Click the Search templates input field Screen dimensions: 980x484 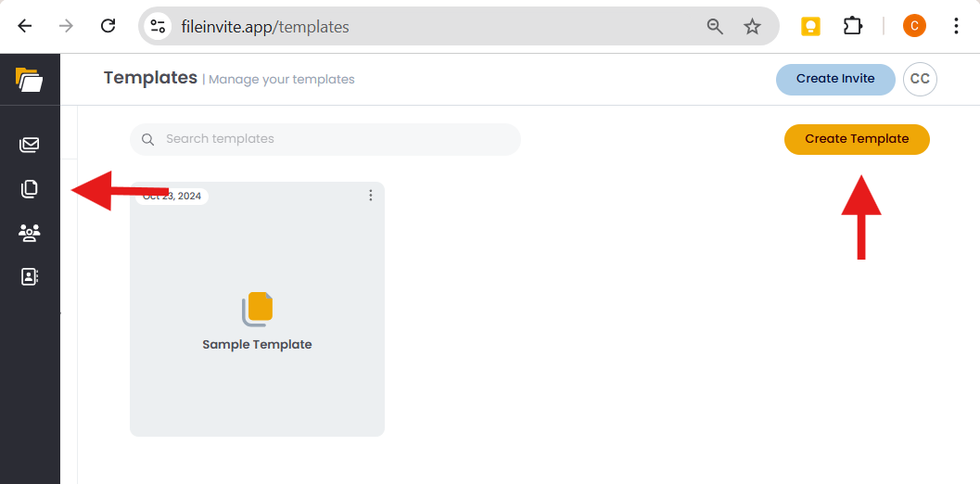pyautogui.click(x=334, y=139)
